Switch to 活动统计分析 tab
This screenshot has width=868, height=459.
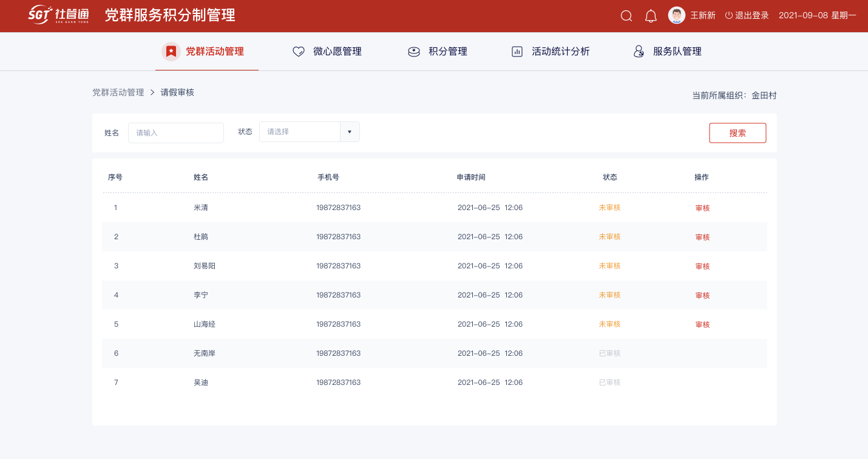point(551,52)
